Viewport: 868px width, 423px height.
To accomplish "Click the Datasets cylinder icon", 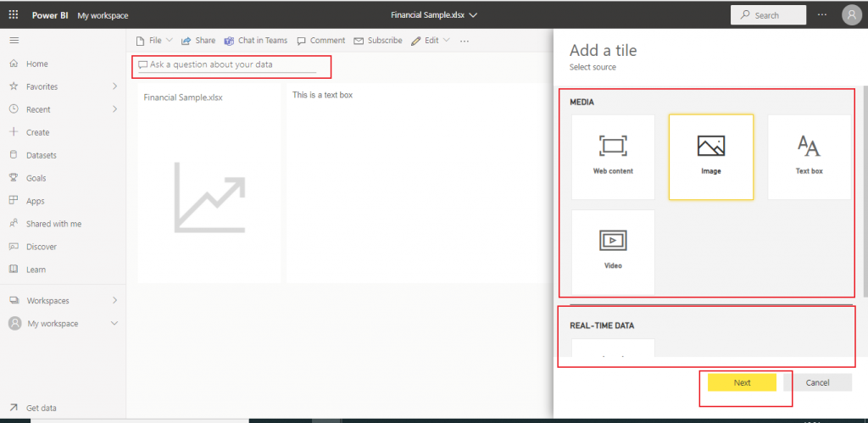I will coord(14,155).
